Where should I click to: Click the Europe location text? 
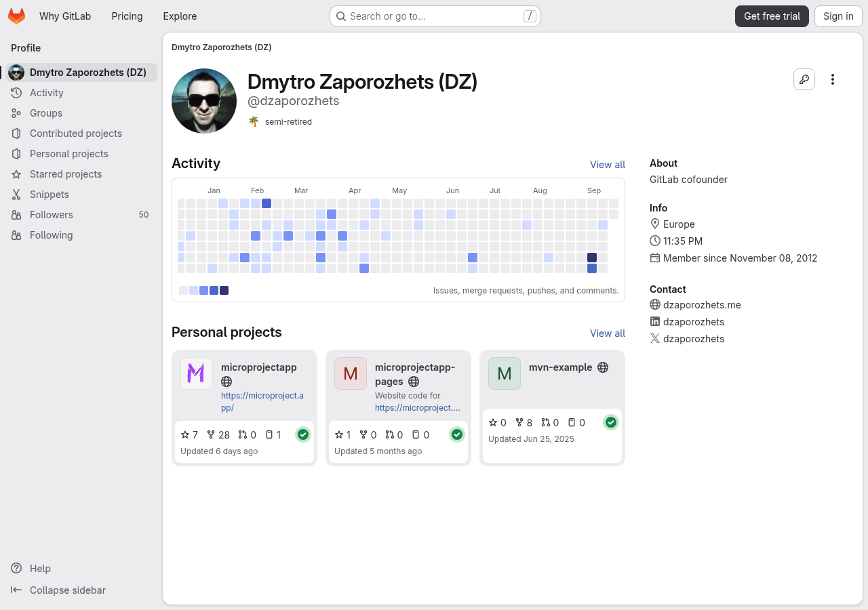[x=679, y=224]
